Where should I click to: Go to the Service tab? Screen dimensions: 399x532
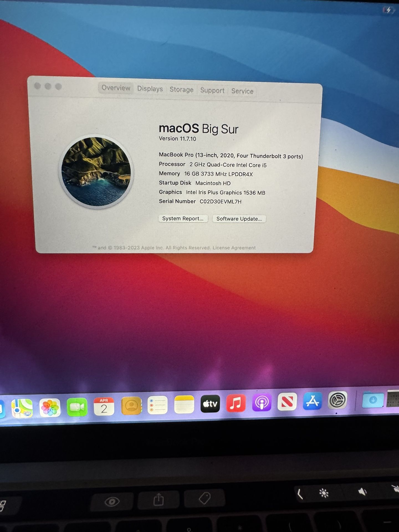(x=242, y=91)
